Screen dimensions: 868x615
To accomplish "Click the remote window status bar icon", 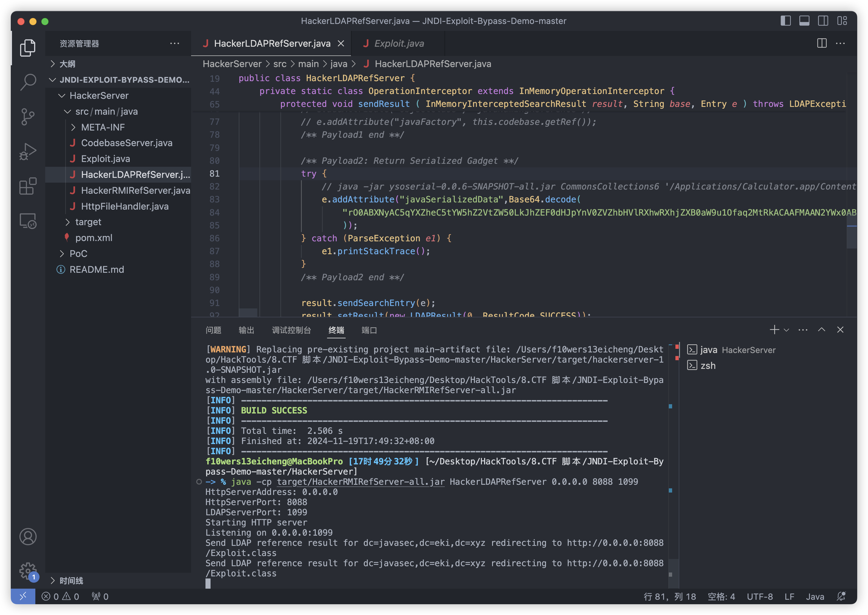I will point(23,596).
